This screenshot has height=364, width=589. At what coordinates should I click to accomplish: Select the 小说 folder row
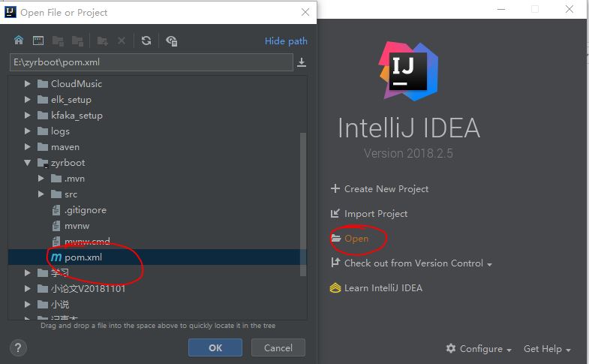158,304
